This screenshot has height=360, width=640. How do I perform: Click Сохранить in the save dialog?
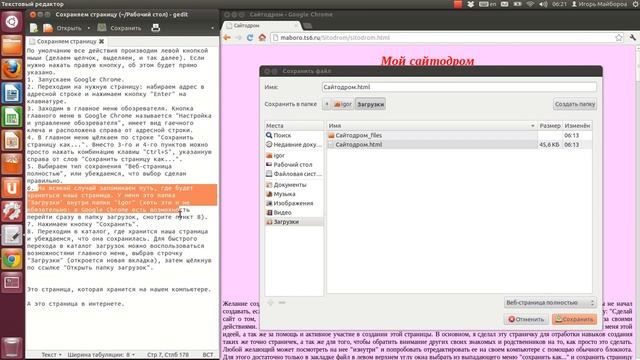point(574,319)
